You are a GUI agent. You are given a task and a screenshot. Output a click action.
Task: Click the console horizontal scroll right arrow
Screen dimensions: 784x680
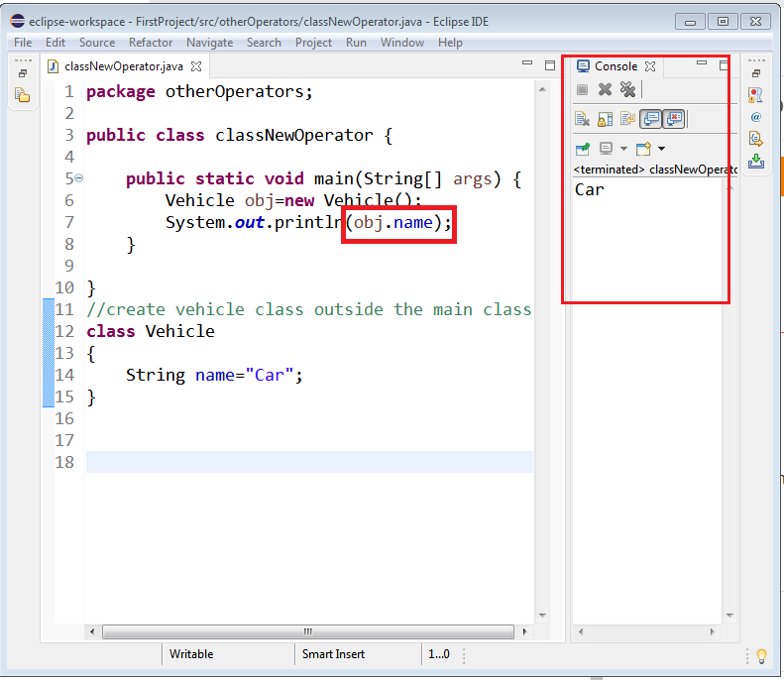pos(713,632)
